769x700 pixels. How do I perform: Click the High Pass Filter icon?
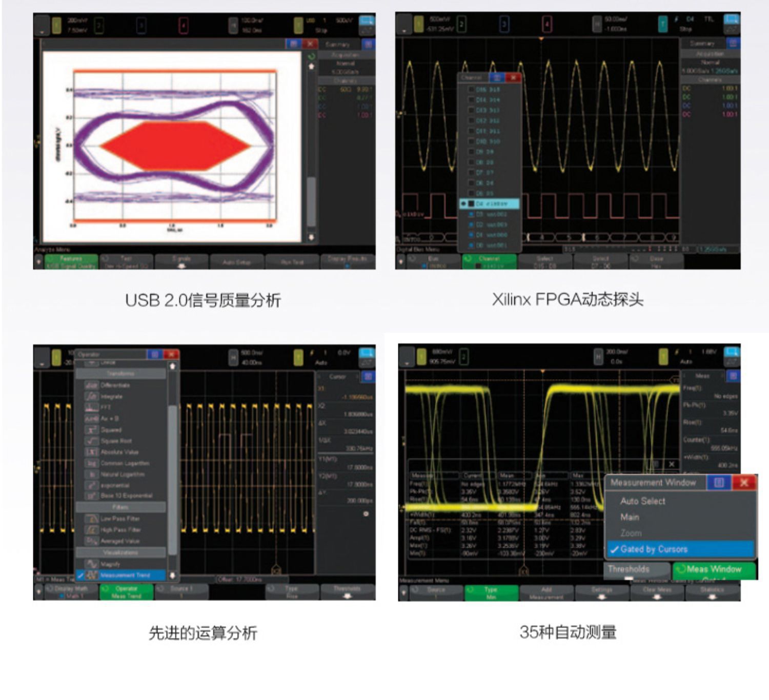[x=91, y=530]
